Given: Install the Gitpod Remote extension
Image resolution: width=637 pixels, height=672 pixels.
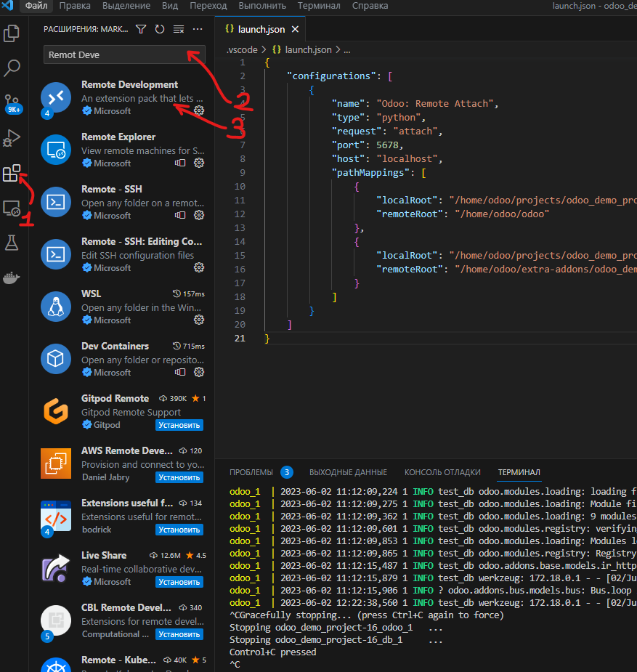Looking at the screenshot, I should pos(179,425).
